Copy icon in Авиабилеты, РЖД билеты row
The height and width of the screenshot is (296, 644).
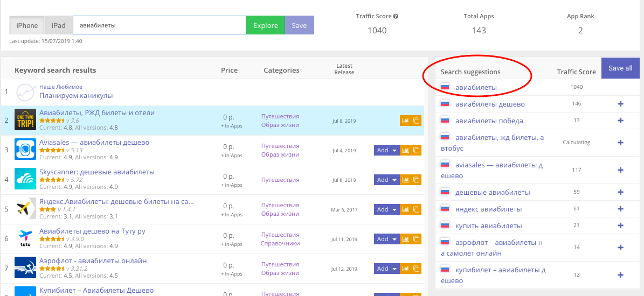pyautogui.click(x=416, y=121)
